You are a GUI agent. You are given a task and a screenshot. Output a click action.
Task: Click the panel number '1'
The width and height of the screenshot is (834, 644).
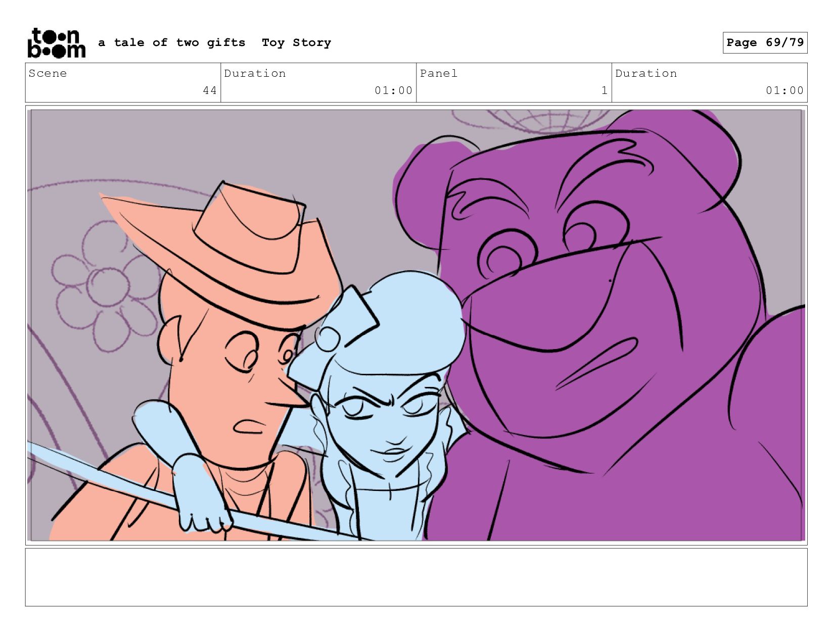click(605, 90)
